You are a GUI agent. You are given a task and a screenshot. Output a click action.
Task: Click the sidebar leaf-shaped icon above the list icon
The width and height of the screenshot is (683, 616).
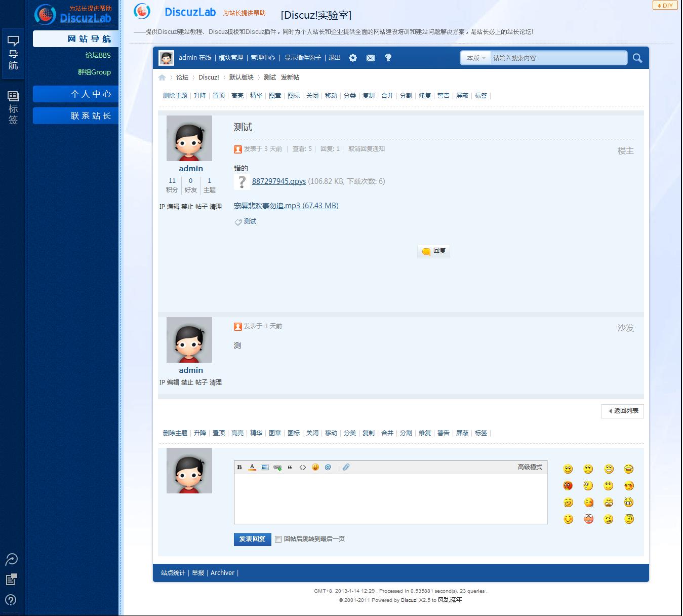[x=11, y=559]
